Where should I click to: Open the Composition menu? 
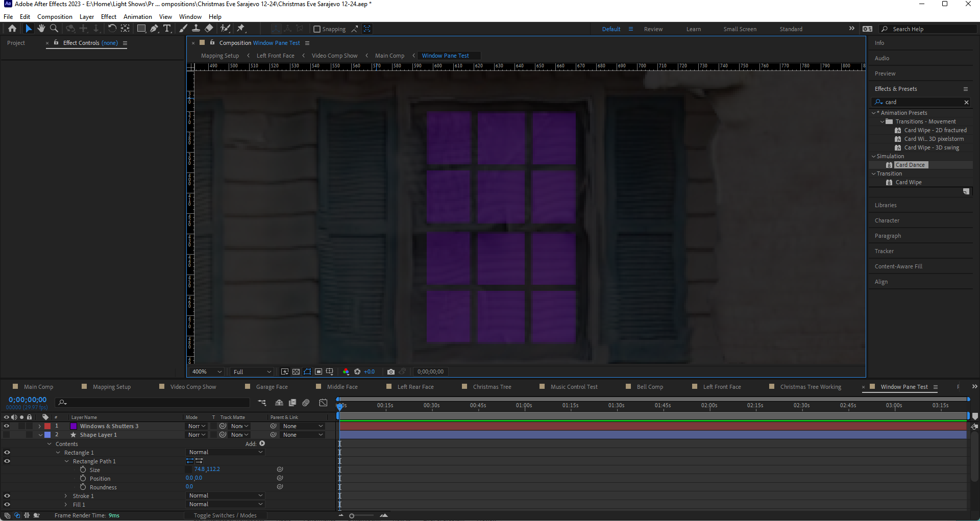coord(55,16)
